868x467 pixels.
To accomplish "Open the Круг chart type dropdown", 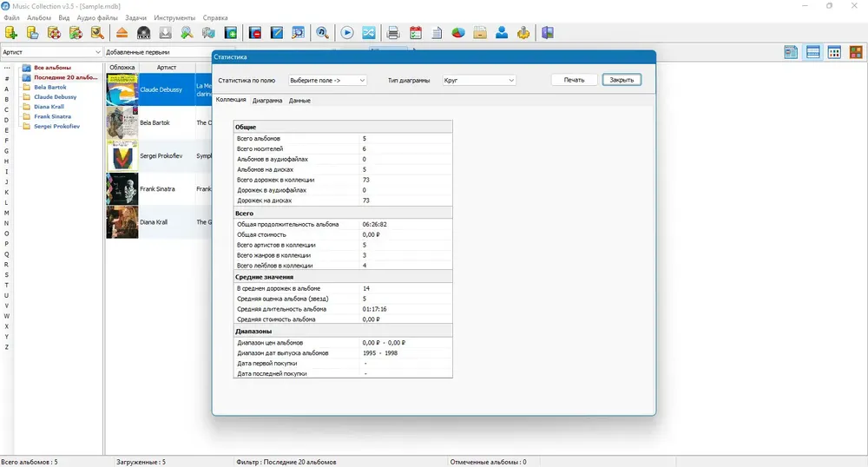I will pyautogui.click(x=479, y=80).
